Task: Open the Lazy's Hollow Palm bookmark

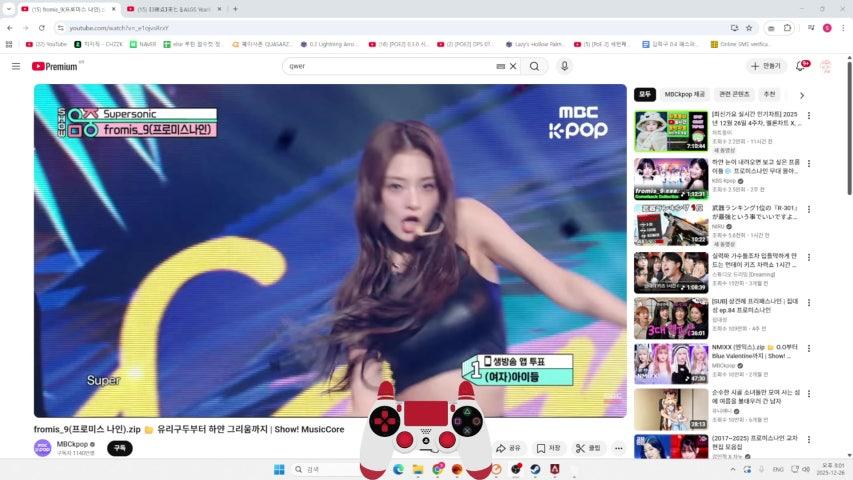Action: click(534, 44)
